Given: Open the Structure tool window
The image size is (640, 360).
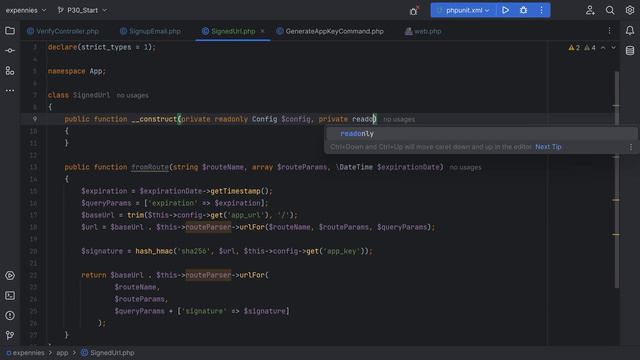Looking at the screenshot, I should coord(10,71).
